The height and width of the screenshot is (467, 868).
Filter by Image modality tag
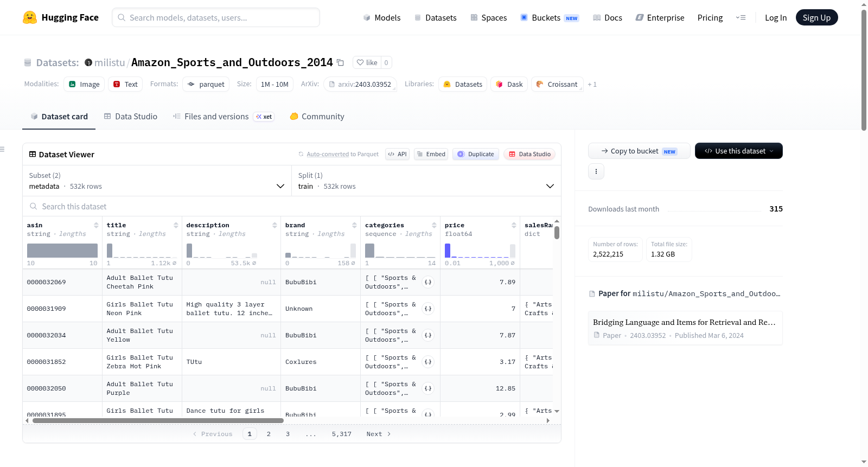click(84, 84)
